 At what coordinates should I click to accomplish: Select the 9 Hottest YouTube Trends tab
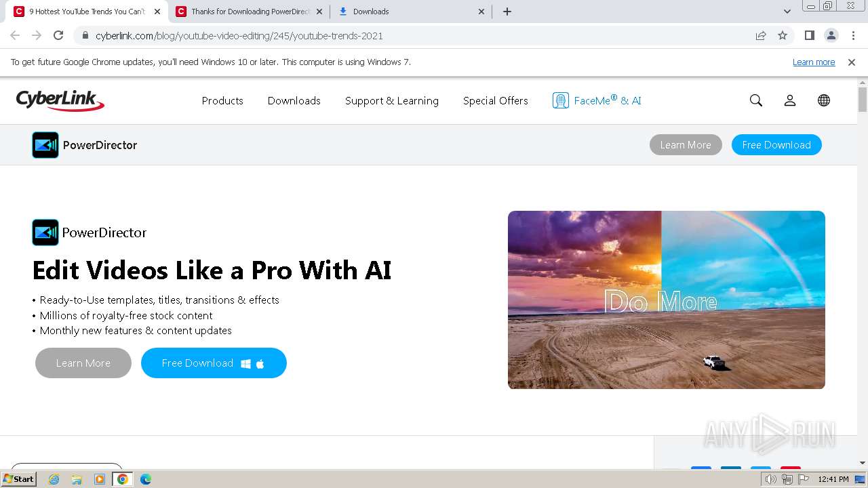pos(87,12)
